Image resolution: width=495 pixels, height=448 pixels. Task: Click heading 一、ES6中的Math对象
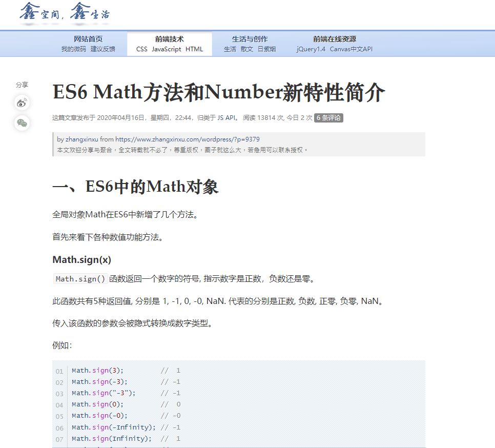click(135, 186)
